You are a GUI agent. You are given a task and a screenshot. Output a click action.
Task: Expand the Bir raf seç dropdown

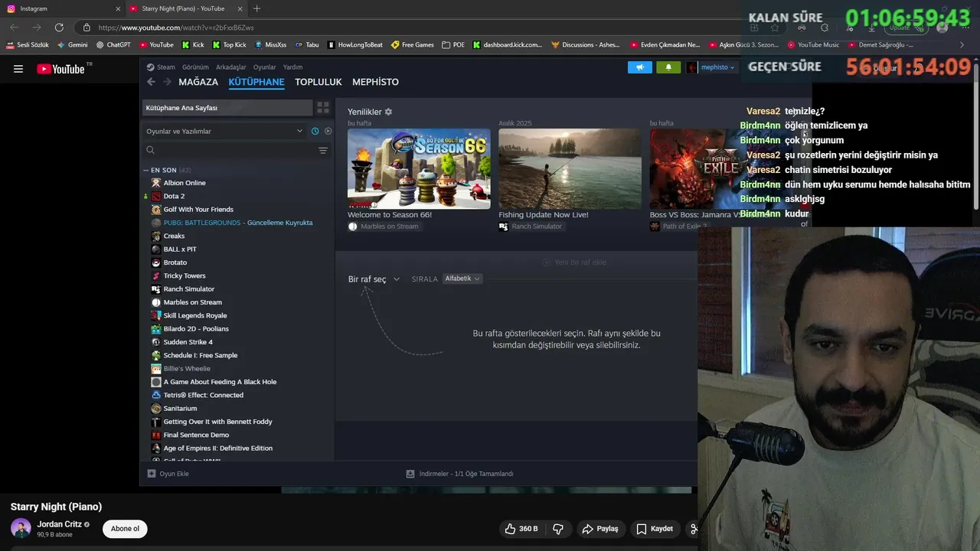(x=374, y=279)
